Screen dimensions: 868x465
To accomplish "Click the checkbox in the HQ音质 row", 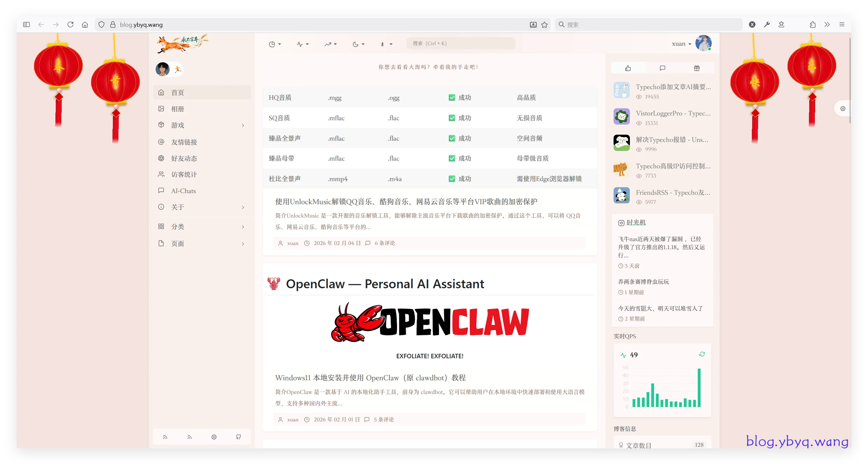I will pos(452,97).
